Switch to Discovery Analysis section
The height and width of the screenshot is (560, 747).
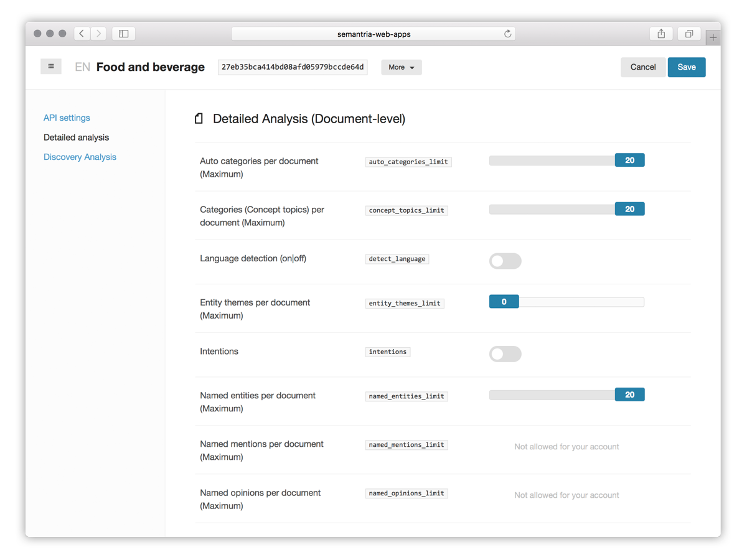80,157
